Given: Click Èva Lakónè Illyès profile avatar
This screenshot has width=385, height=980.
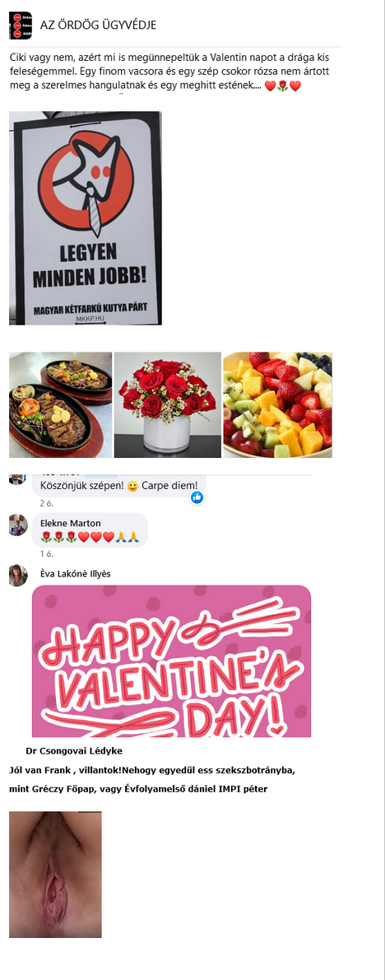Looking at the screenshot, I should tap(18, 575).
